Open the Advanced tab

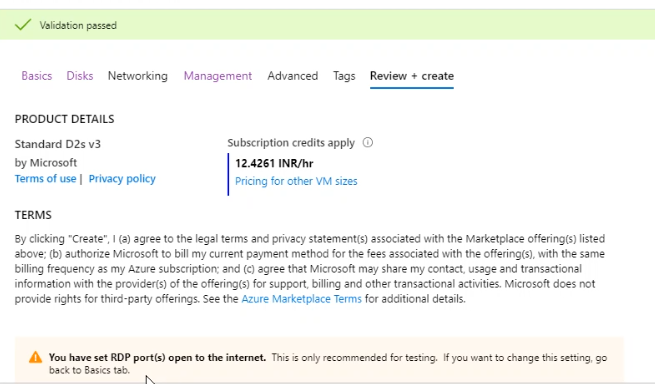point(293,76)
